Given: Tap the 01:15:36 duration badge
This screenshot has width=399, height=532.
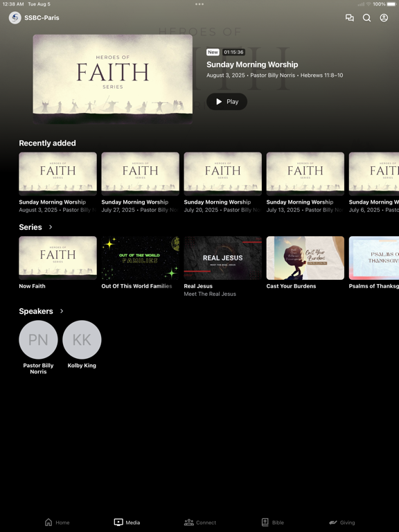Looking at the screenshot, I should point(233,52).
